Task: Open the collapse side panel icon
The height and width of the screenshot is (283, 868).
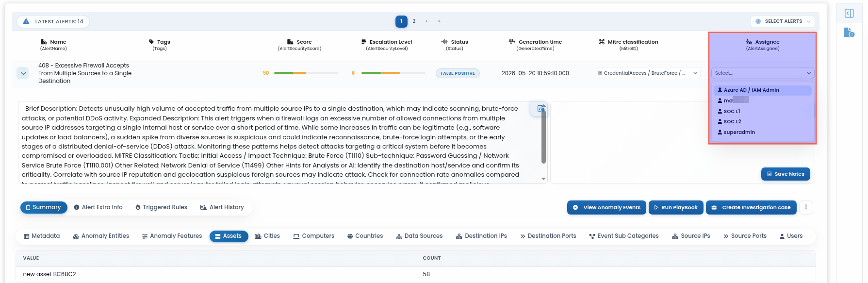Action: click(849, 13)
